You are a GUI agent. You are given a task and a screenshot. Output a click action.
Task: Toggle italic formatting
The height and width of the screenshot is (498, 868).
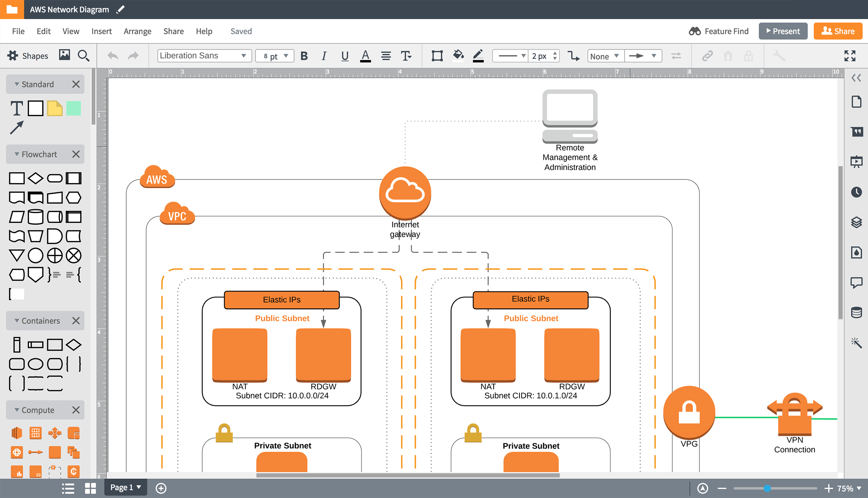(x=324, y=56)
